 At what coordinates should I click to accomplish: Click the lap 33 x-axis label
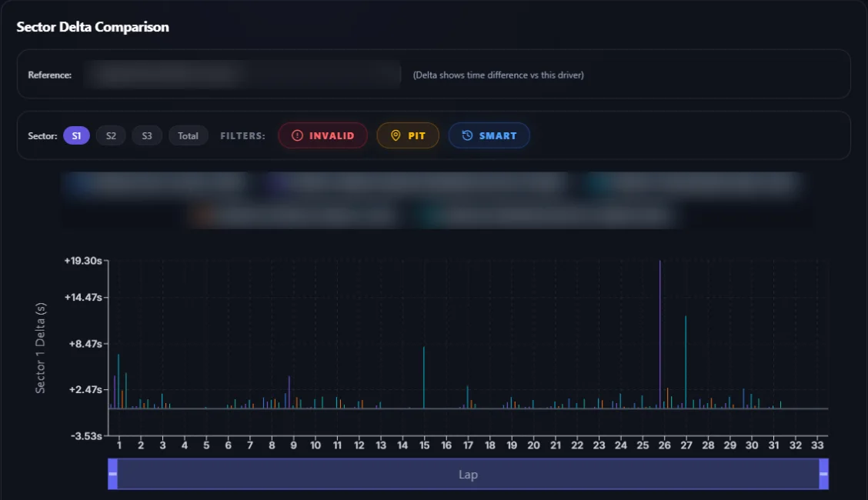tap(817, 445)
